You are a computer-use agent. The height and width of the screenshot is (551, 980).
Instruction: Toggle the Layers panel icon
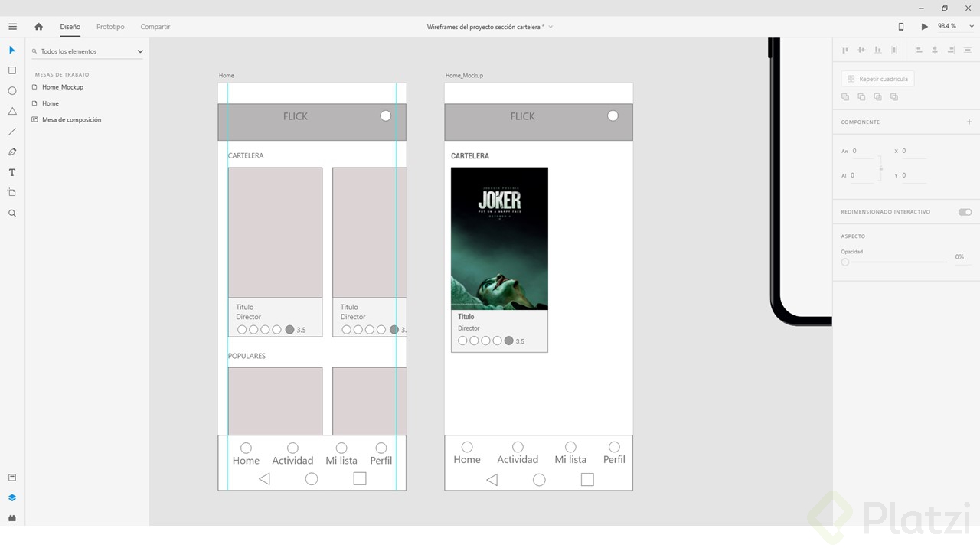tap(12, 497)
